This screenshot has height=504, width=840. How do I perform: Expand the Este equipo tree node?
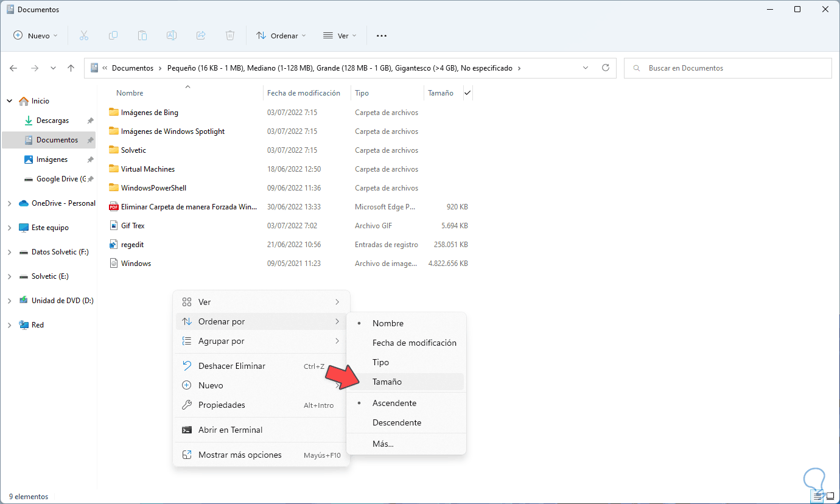9,228
